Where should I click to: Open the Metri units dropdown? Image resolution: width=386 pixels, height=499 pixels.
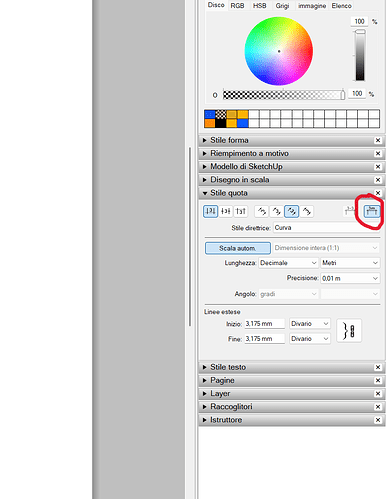coord(350,263)
